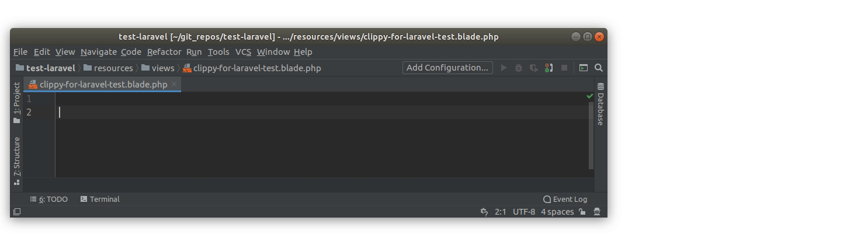Click the Debug bug icon in toolbar
The width and height of the screenshot is (868, 245).
click(519, 68)
